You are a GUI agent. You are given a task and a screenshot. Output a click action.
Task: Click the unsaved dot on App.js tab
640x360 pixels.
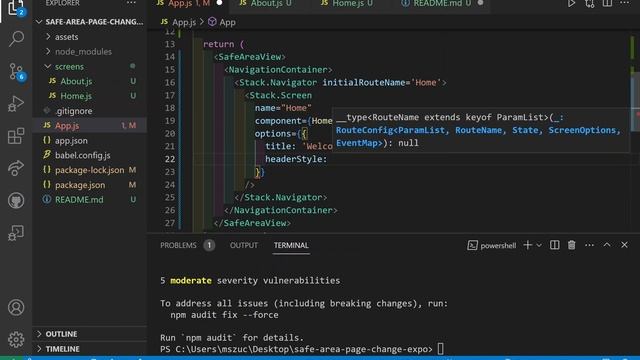point(220,3)
